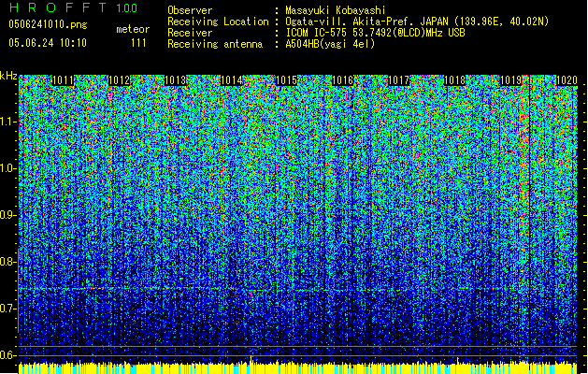Click the 1.0 frequency axis label
This screenshot has width=588, height=374.
point(8,168)
